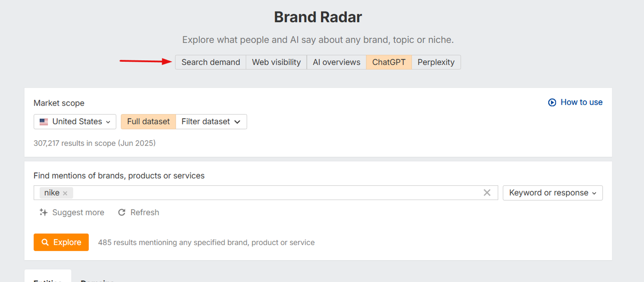Screen dimensions: 644x282
Task: Click the US flag icon
Action: click(x=44, y=122)
